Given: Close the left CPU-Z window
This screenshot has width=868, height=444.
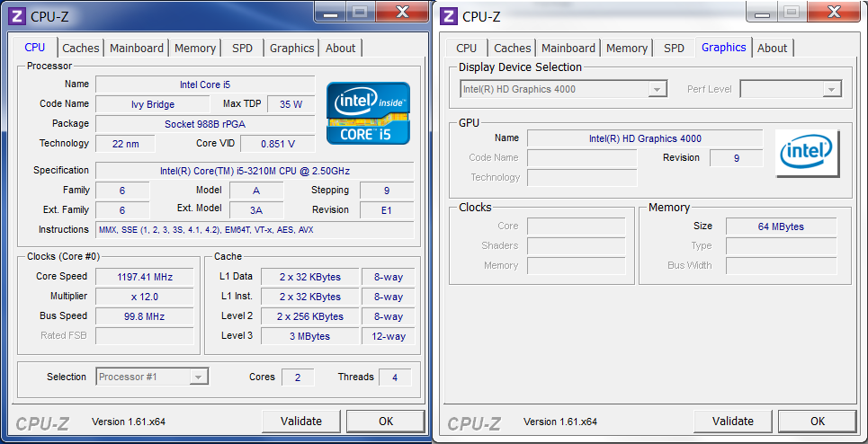Looking at the screenshot, I should [402, 12].
